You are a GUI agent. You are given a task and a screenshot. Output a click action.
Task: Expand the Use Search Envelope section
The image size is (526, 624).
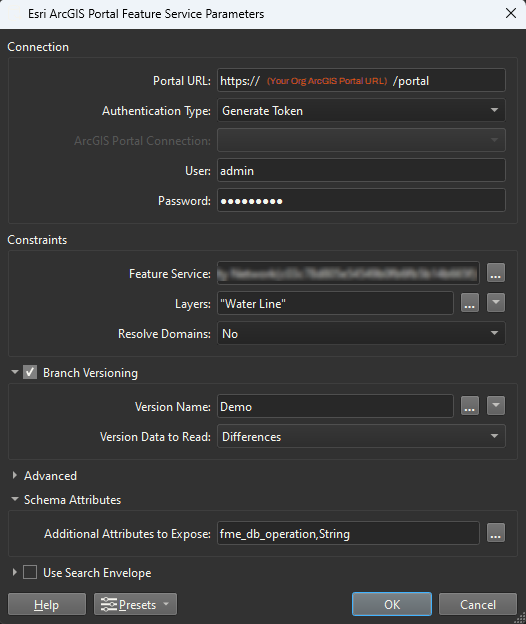tap(15, 572)
